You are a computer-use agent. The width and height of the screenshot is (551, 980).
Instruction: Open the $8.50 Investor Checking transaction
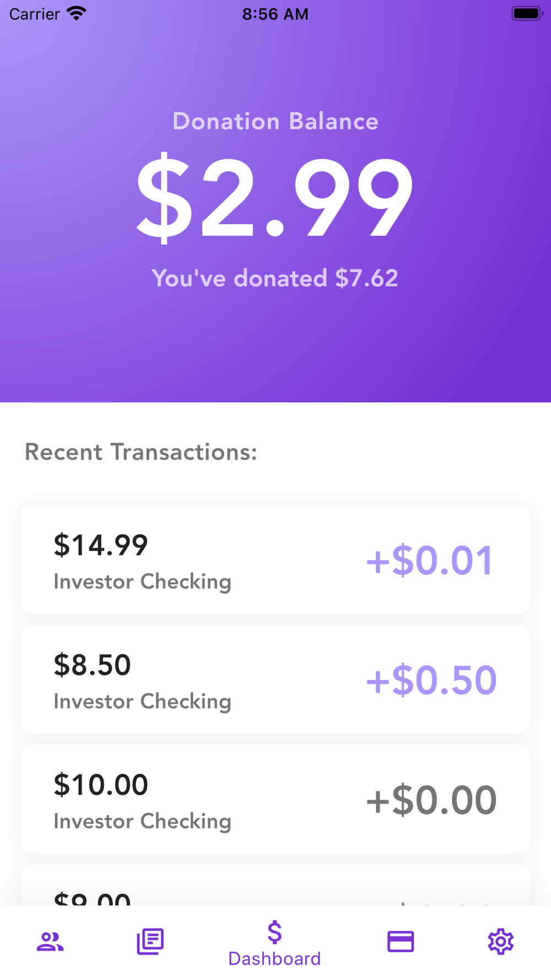275,679
